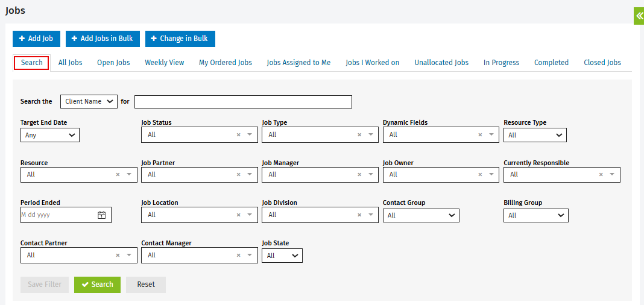Clear the Job Owner selection
This screenshot has height=305, width=644.
coord(480,174)
